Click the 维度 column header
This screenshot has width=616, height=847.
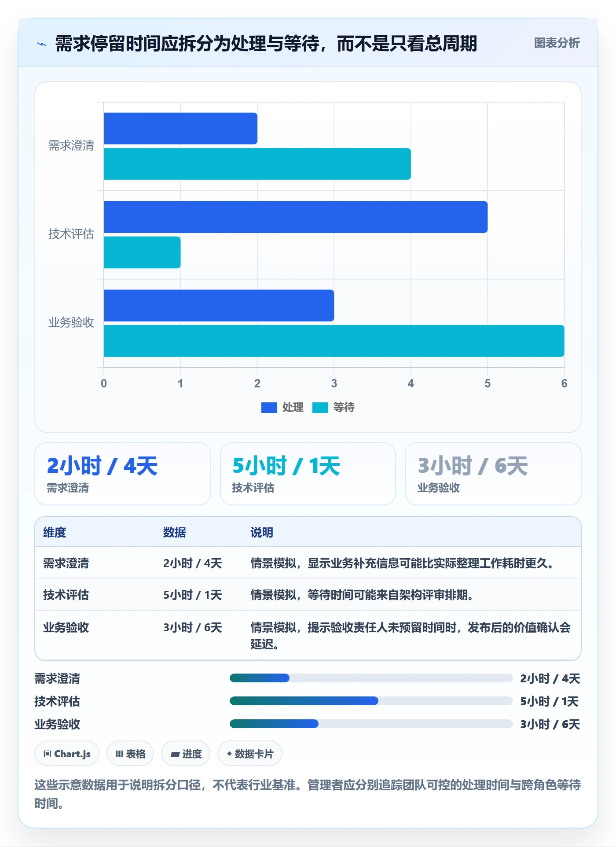point(55,532)
